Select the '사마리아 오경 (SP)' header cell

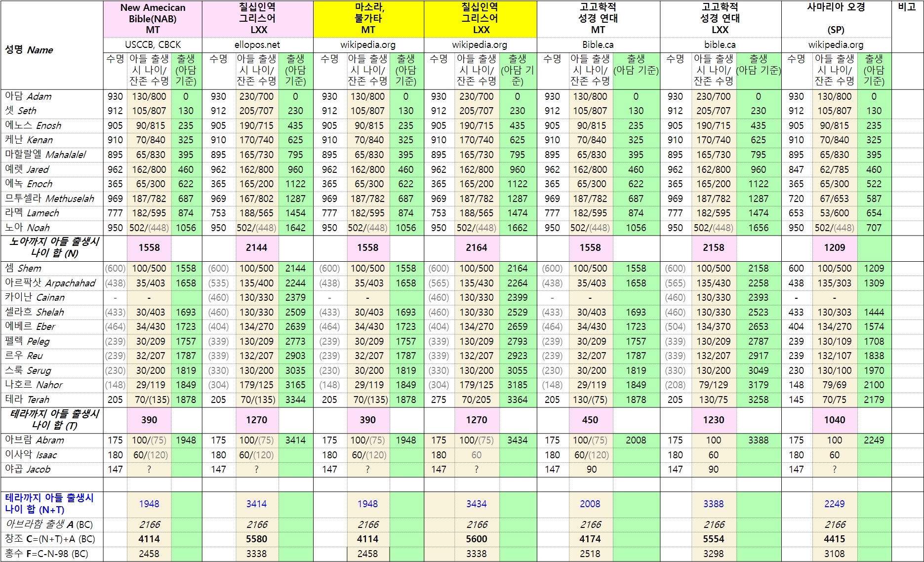836,19
